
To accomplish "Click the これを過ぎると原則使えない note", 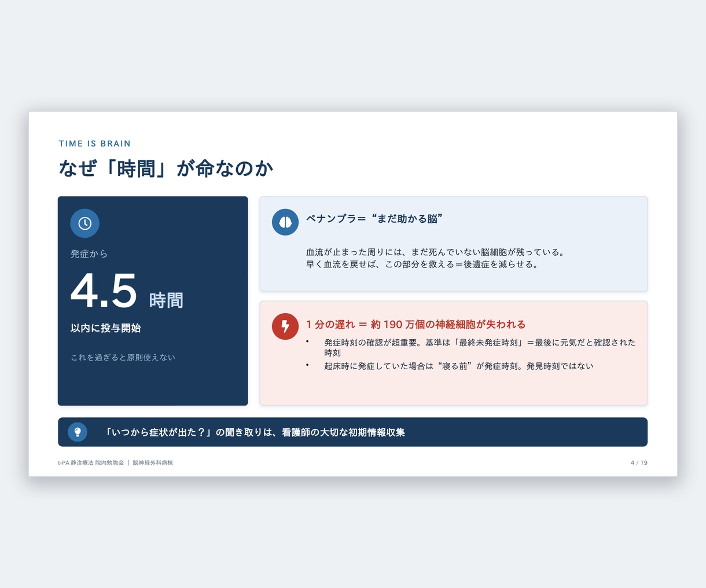I will 123,357.
